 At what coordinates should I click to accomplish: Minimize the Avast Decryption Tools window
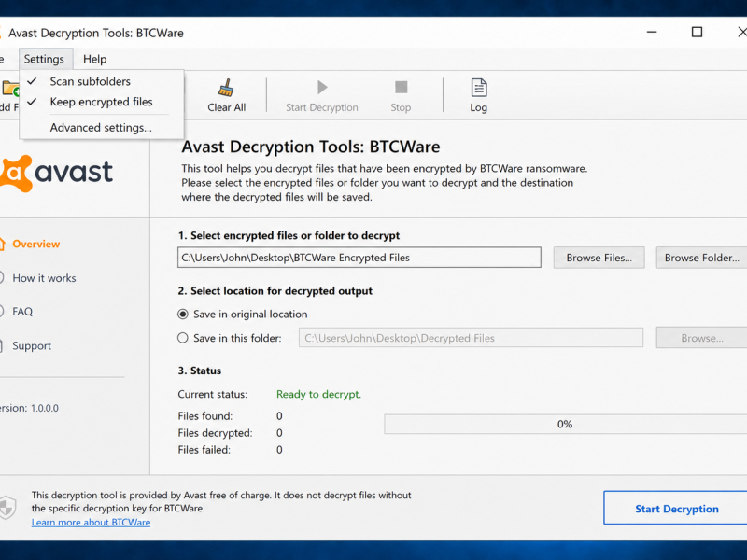[x=652, y=33]
